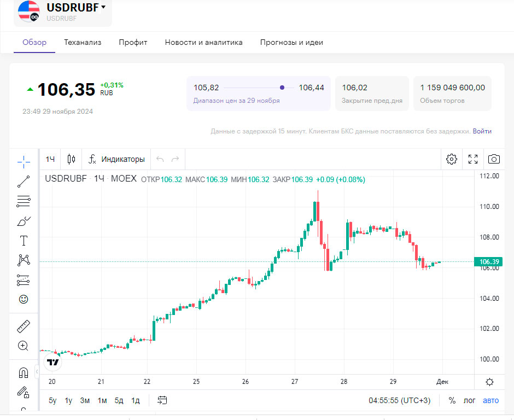This screenshot has height=420, width=514.
Task: Select the Fibonacci retracement tool
Action: (24, 202)
